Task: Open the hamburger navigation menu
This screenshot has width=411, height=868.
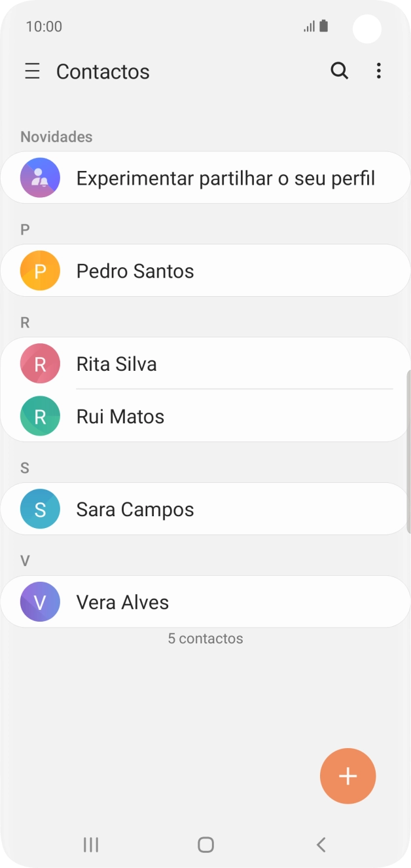Action: (x=32, y=71)
